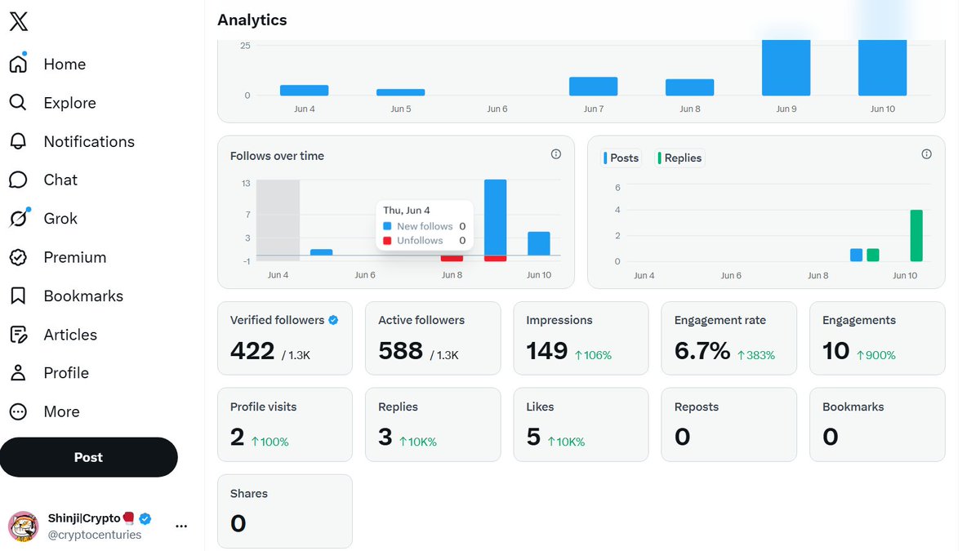Screen dimensions: 980x551
Task: Click info icon on Posts Replies chart
Action: point(926,154)
